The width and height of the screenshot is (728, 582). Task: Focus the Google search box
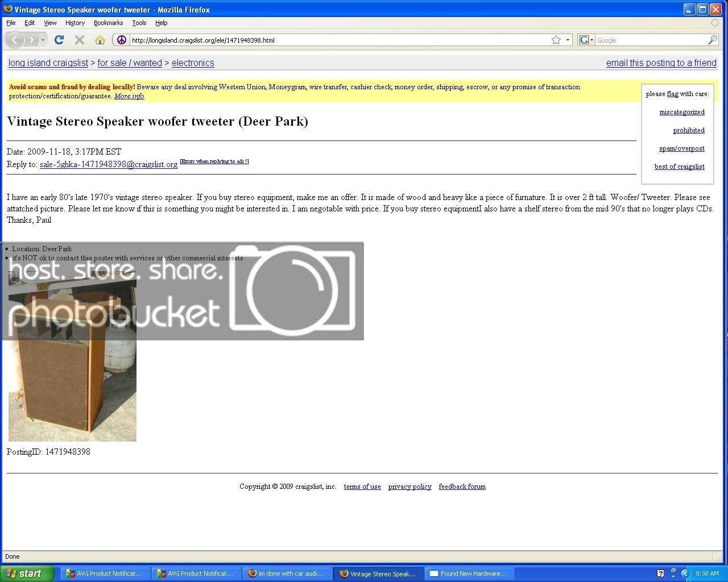(x=651, y=40)
